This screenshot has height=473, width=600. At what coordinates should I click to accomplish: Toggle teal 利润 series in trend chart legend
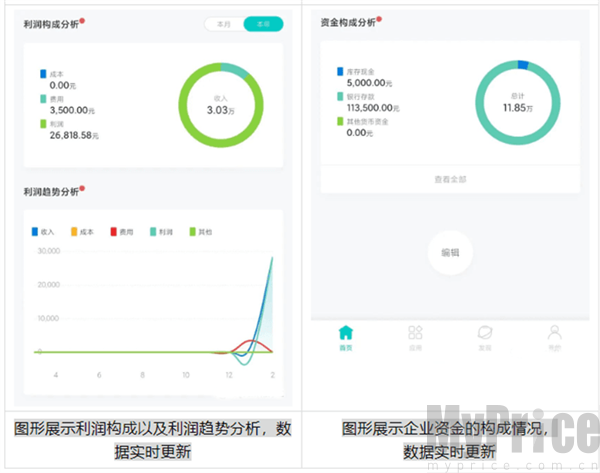pyautogui.click(x=161, y=232)
